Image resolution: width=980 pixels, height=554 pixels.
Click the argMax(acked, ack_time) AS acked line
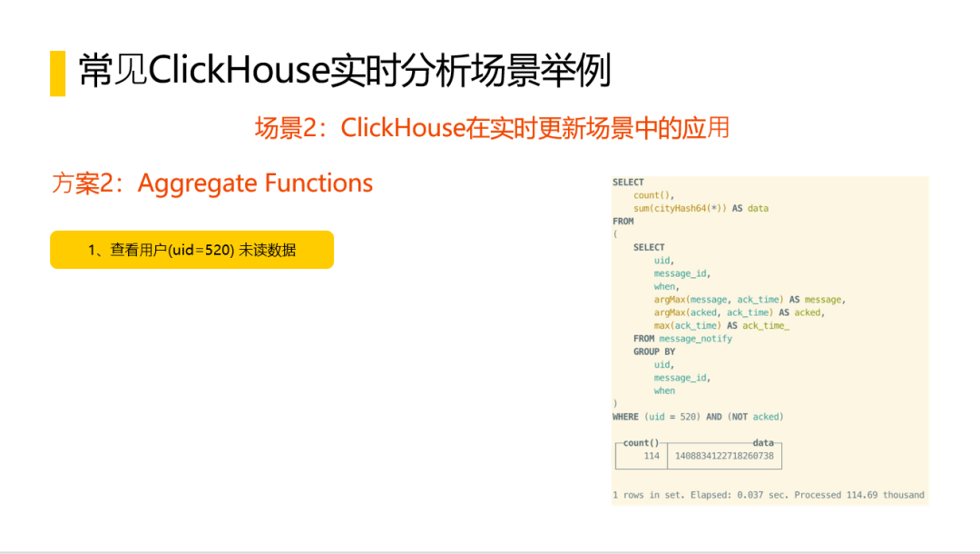pyautogui.click(x=739, y=312)
